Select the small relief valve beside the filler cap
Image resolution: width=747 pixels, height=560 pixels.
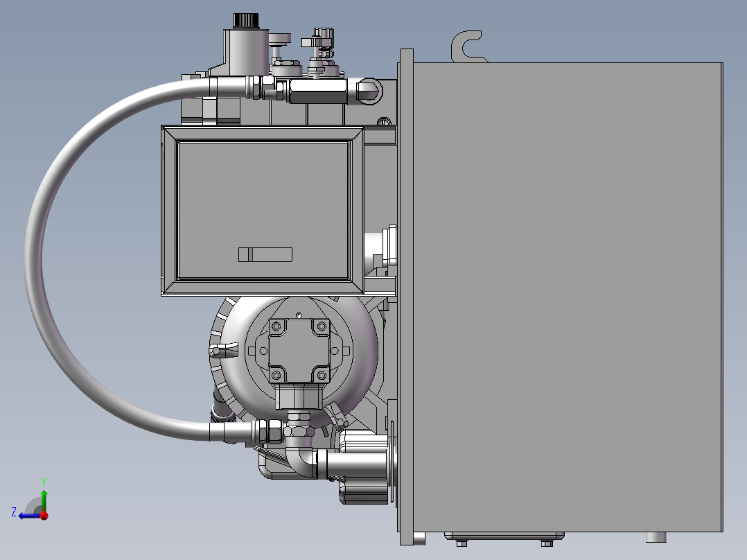point(320,38)
